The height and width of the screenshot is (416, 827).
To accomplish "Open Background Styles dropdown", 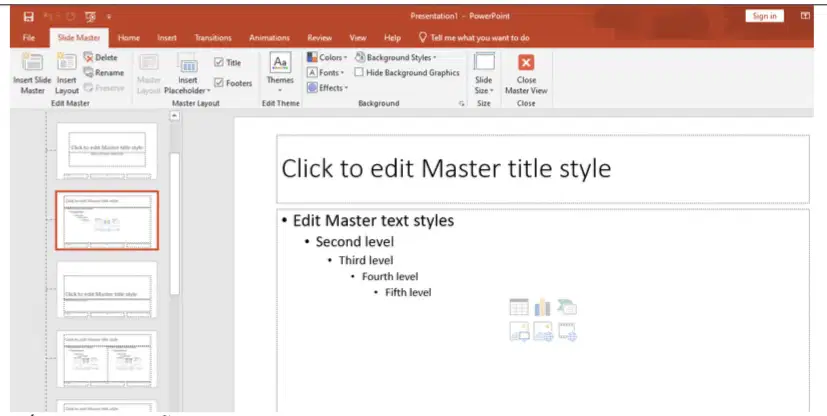I will coord(396,57).
